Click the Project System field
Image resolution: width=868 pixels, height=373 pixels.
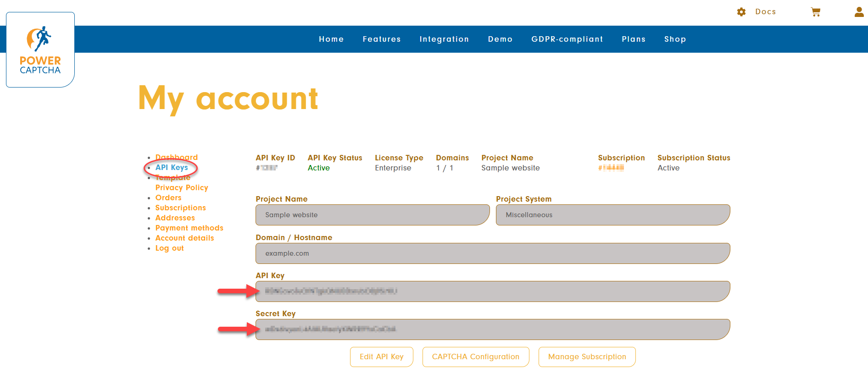(613, 215)
